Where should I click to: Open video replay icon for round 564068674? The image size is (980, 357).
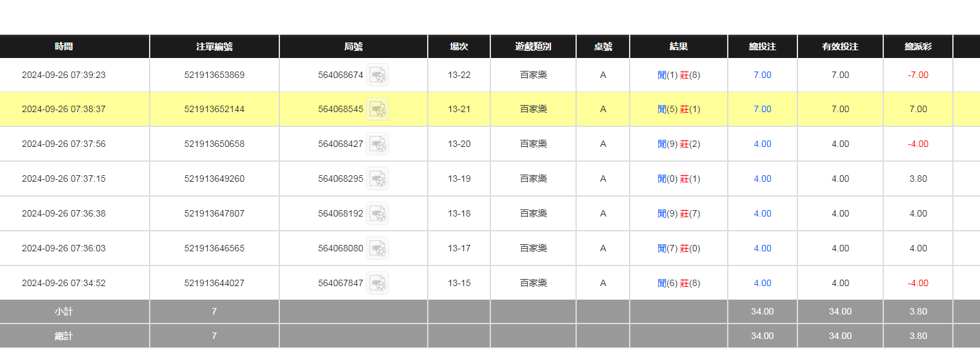377,75
